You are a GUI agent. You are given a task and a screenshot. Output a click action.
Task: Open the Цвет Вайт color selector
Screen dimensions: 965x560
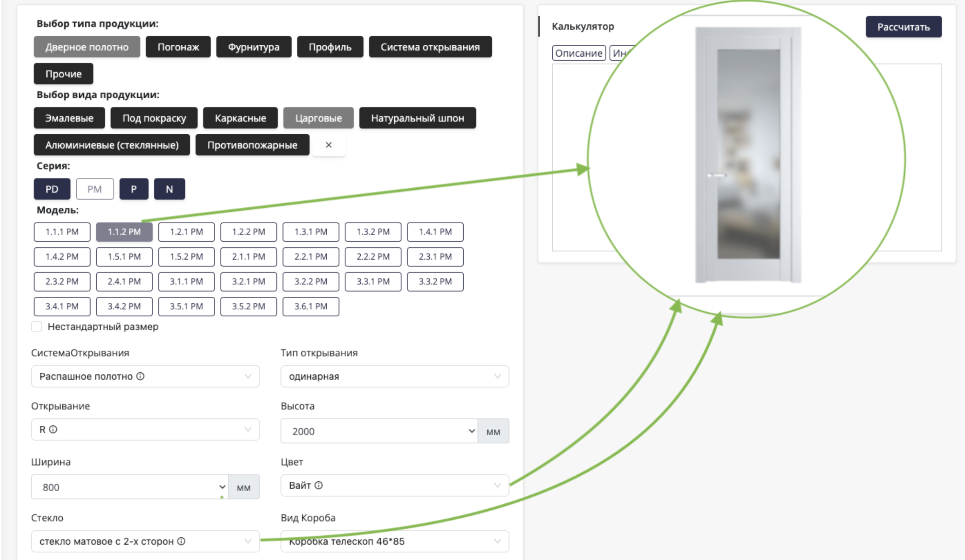point(394,485)
